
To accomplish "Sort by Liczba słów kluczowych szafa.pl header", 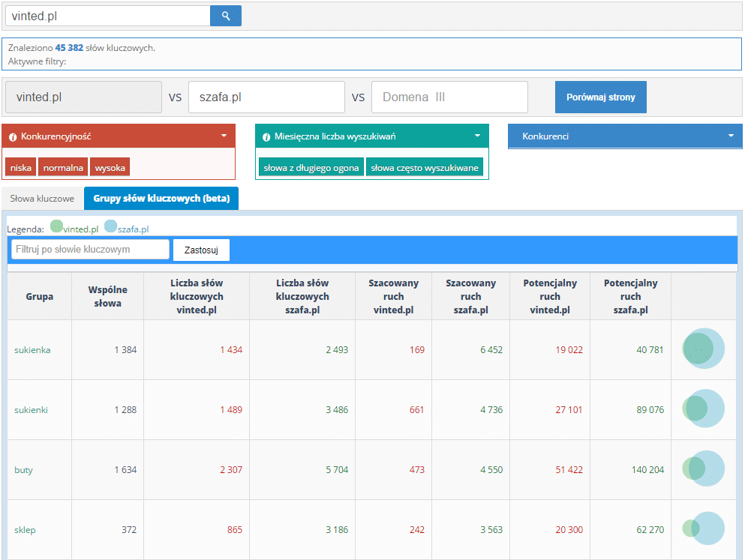I will tap(302, 296).
